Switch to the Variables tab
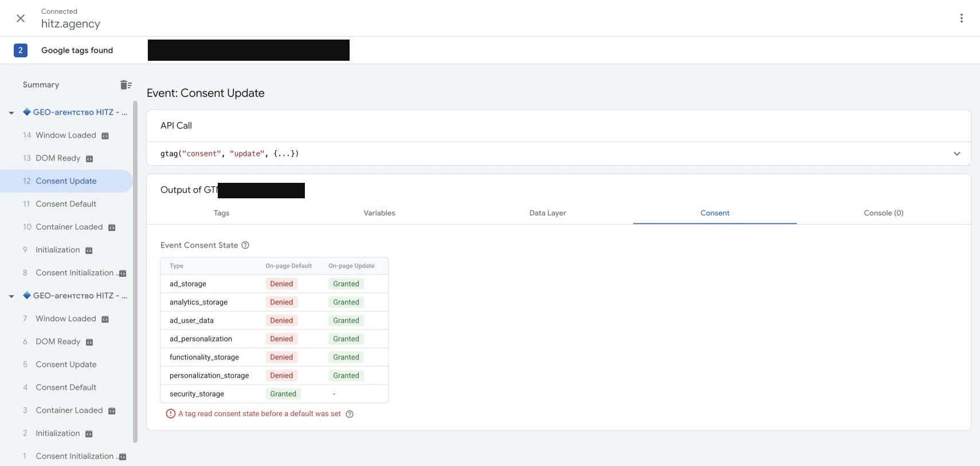Image resolution: width=980 pixels, height=466 pixels. 379,213
